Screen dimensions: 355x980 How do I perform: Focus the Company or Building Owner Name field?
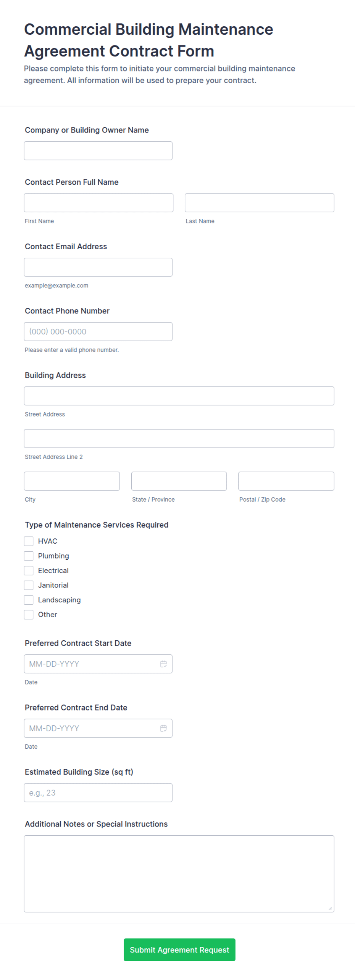click(98, 151)
